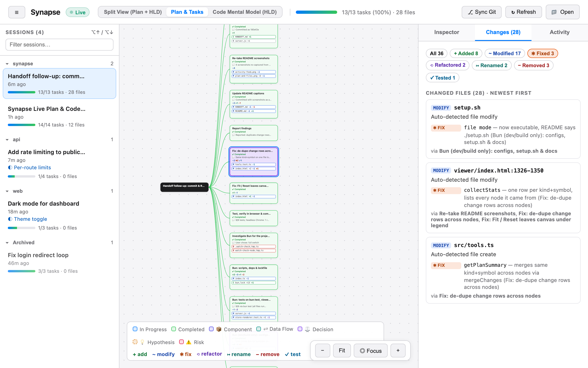
Task: Select the Report findings task node
Action: click(x=253, y=133)
